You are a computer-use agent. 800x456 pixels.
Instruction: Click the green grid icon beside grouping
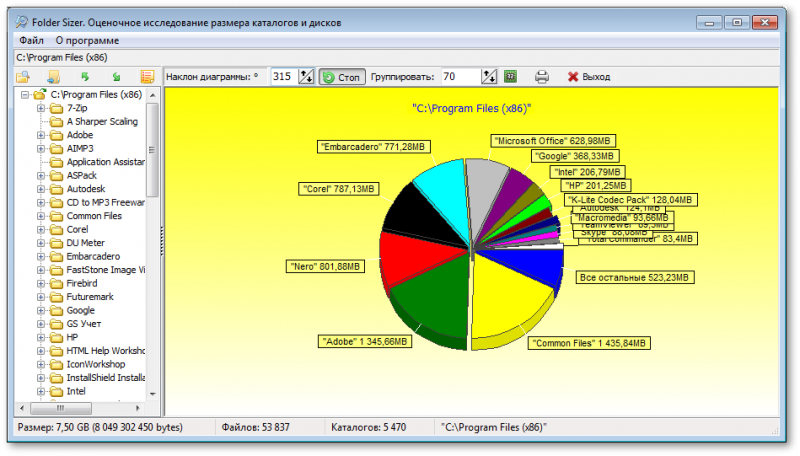pos(510,77)
